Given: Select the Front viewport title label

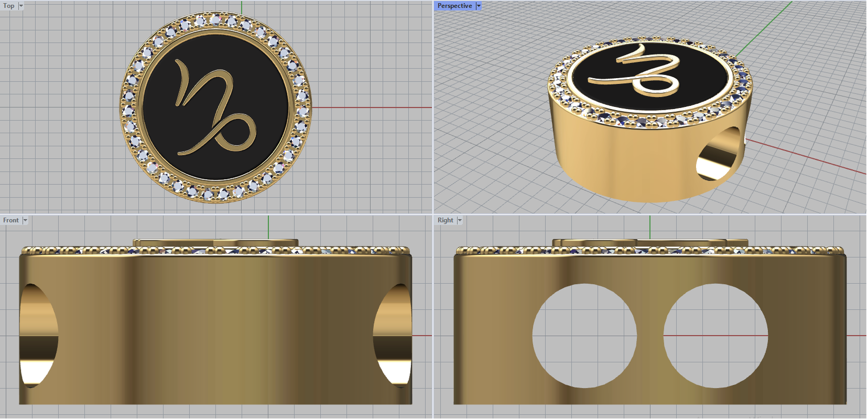Looking at the screenshot, I should click(11, 220).
